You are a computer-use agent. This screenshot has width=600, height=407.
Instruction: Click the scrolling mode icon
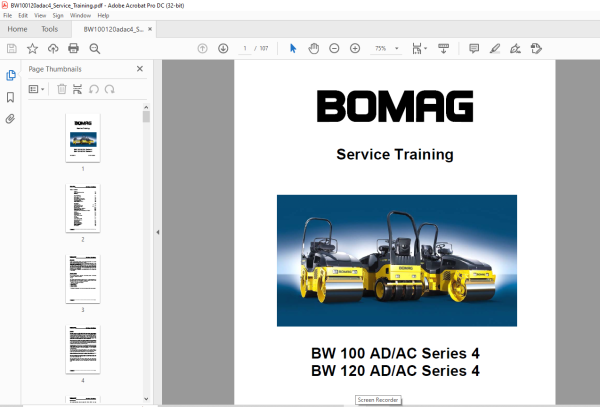pyautogui.click(x=443, y=49)
